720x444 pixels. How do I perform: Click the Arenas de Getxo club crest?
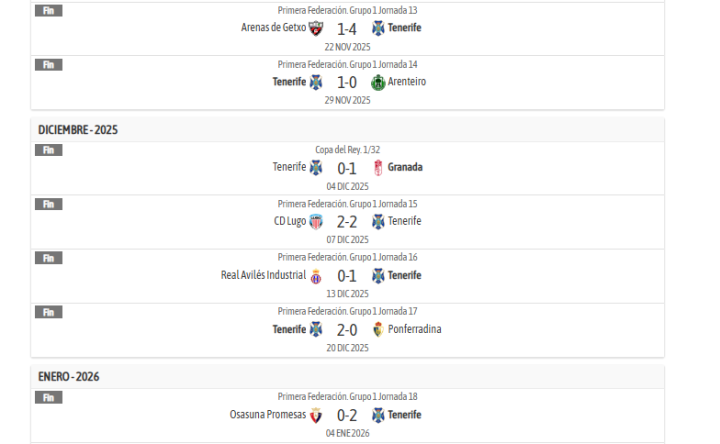click(316, 28)
